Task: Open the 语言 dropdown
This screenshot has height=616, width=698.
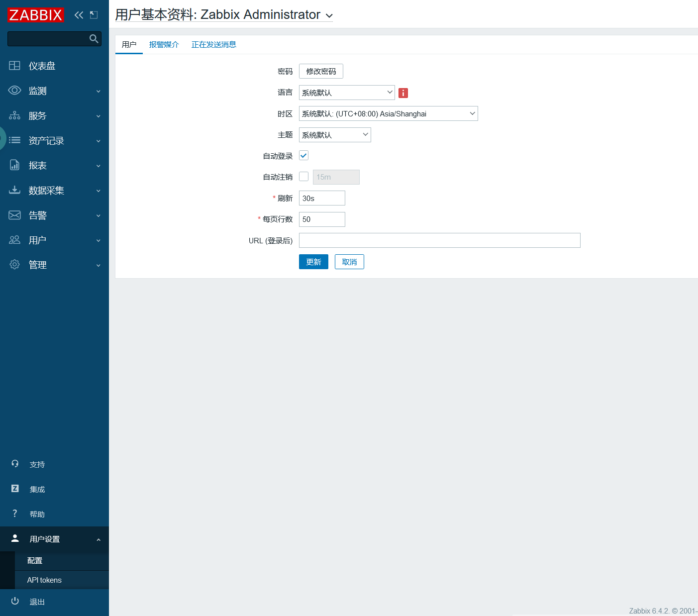Action: coord(346,93)
